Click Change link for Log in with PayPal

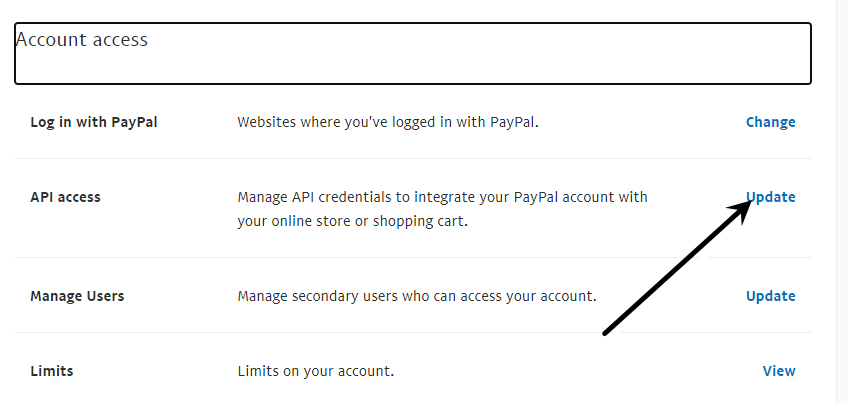coord(770,122)
